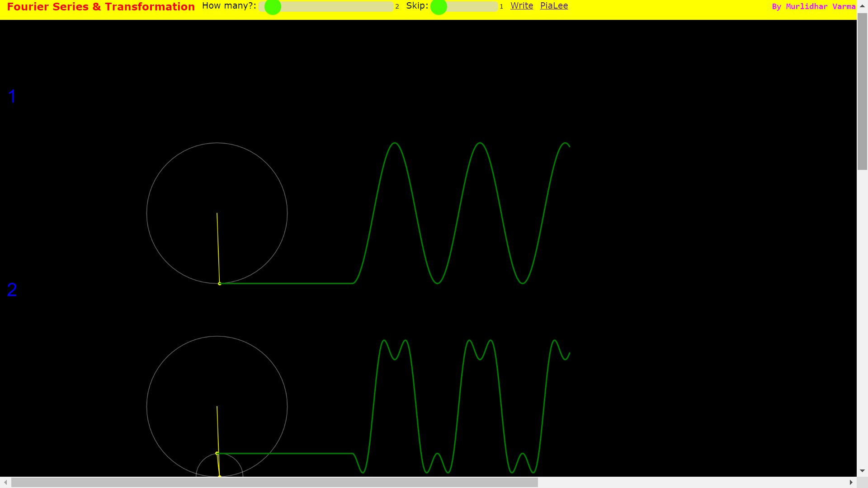The image size is (868, 488).
Task: Click the yellow tip dot on the first circle
Action: (220, 284)
